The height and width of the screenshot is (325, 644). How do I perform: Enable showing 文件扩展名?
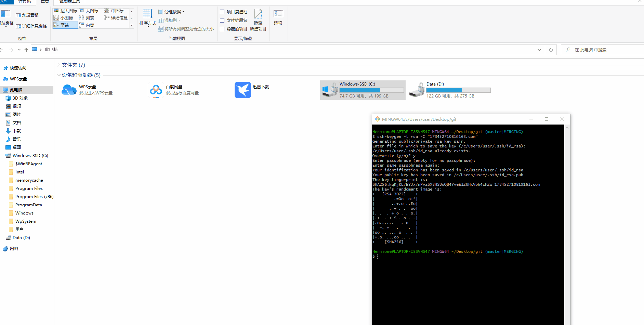(222, 20)
